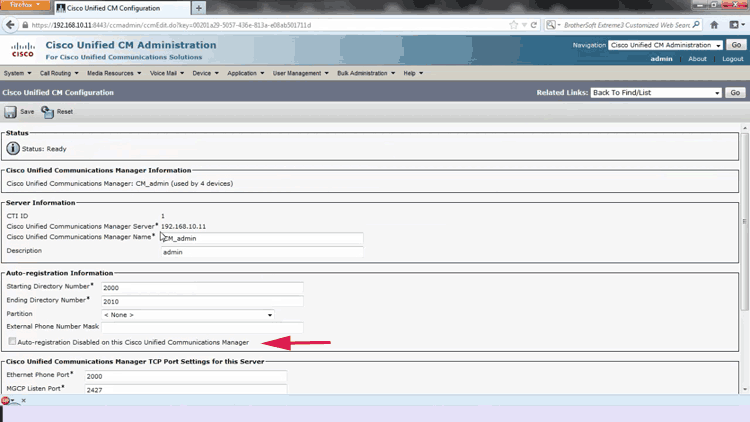Click the Ethernet Phone Port field
Screen dimensions: 750x422
pos(186,376)
